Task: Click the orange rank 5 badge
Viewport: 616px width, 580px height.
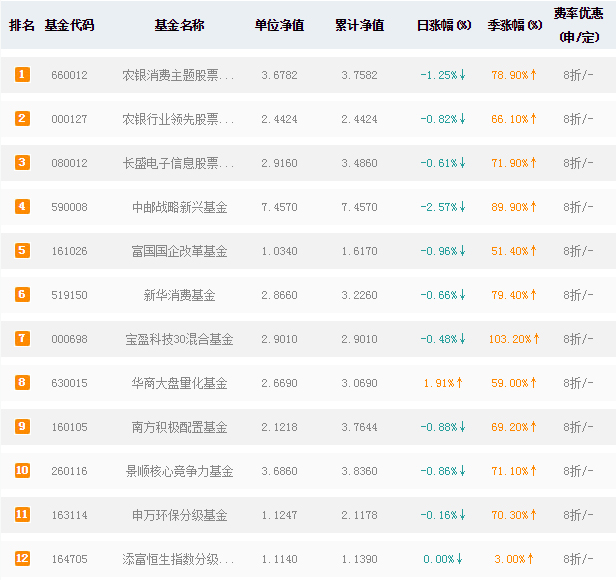Action: click(x=22, y=250)
